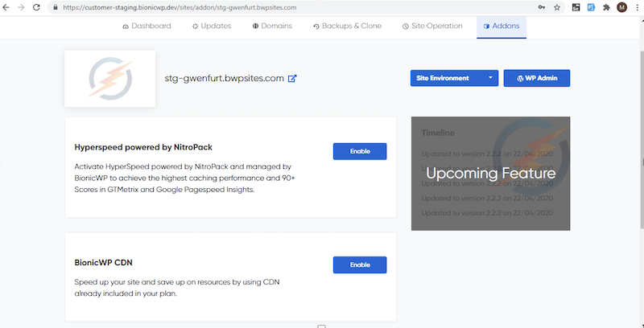Open the Chrome three-dot menu
The image size is (644, 328).
coord(636,7)
